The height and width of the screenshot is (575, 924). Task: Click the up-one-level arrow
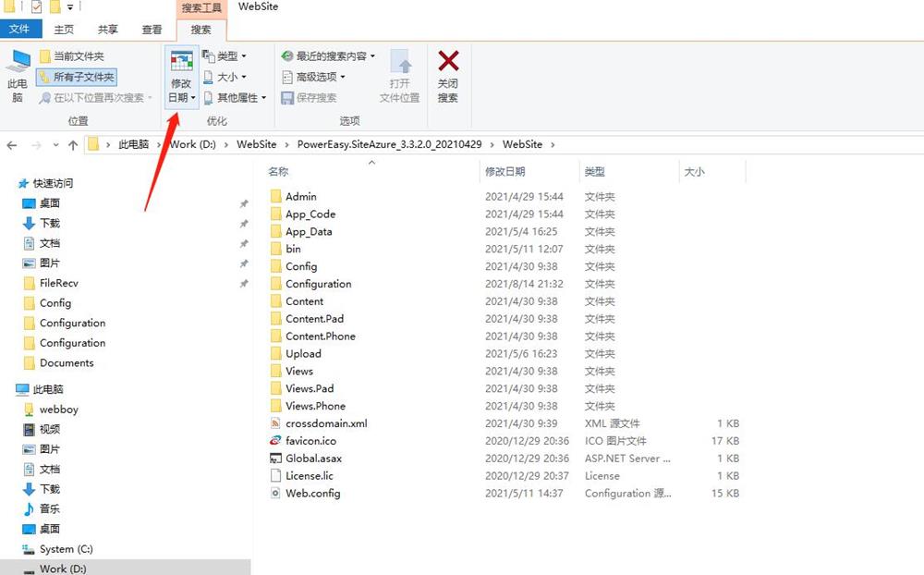coord(72,145)
